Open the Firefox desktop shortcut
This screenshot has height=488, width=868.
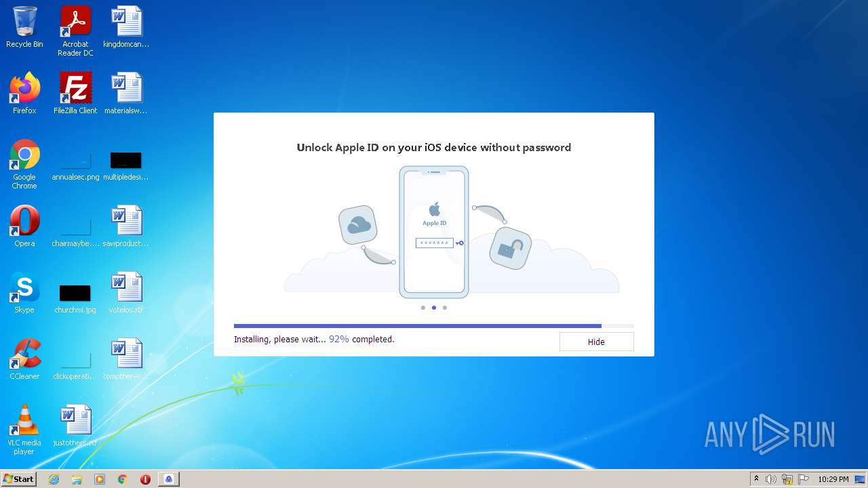24,94
